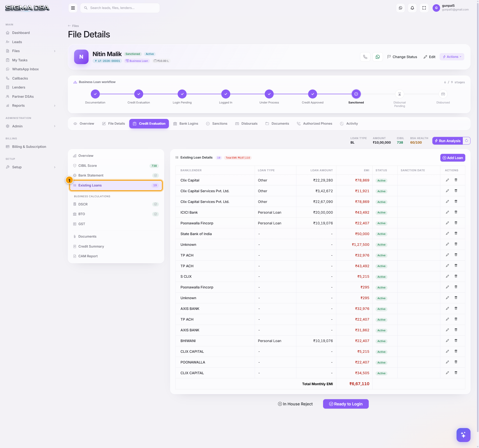Edit the BHIWANI loan entry
The width and height of the screenshot is (479, 448).
click(447, 341)
